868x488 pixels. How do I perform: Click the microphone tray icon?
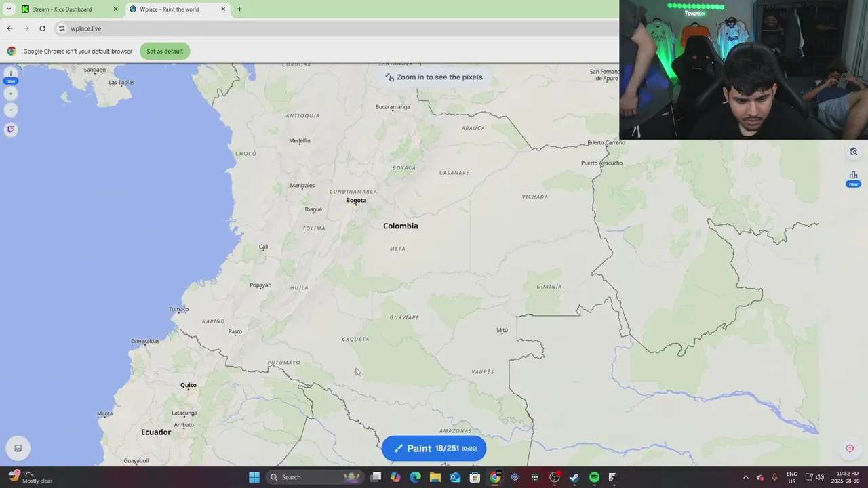[x=775, y=477]
